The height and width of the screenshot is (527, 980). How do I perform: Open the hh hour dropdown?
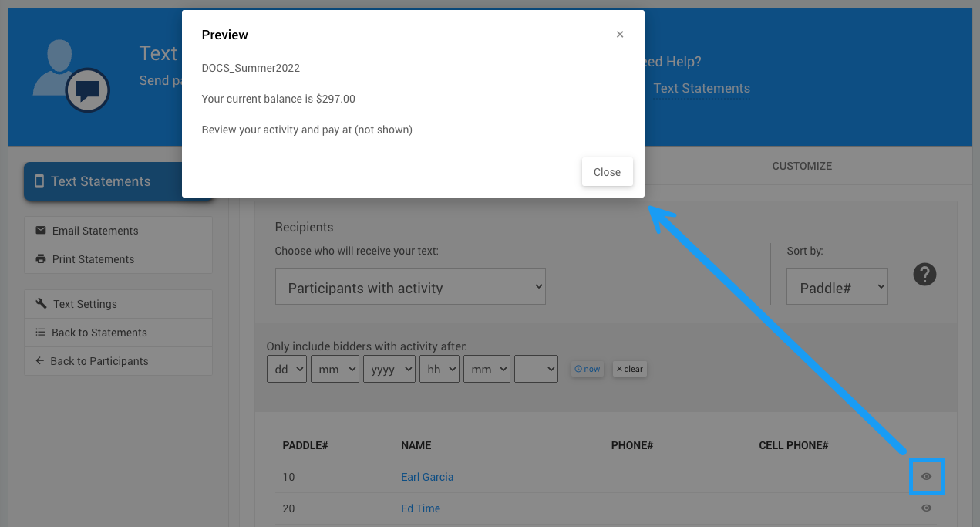point(439,370)
